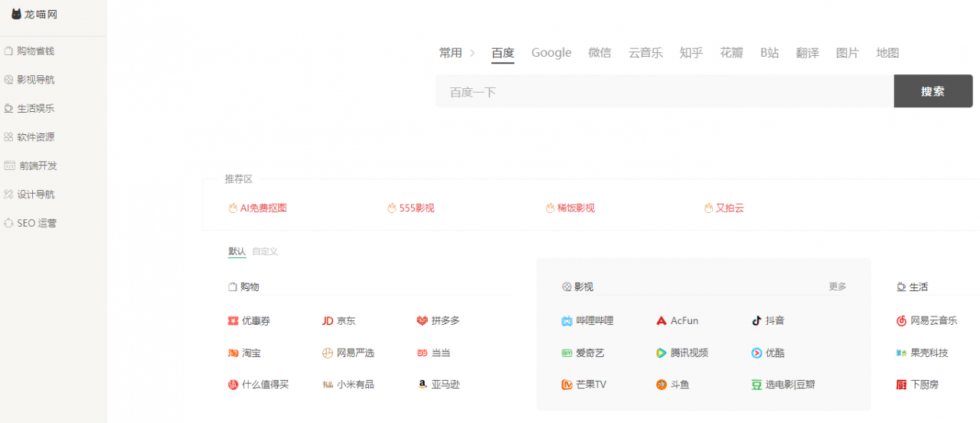Click the 优酷 icon
The image size is (980, 423).
(x=756, y=353)
